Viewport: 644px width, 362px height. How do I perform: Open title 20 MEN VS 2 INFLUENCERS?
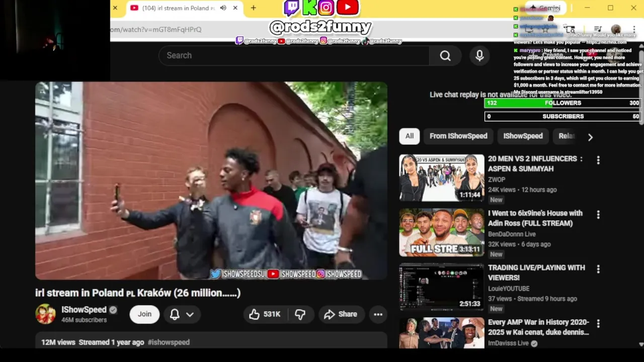(x=535, y=163)
